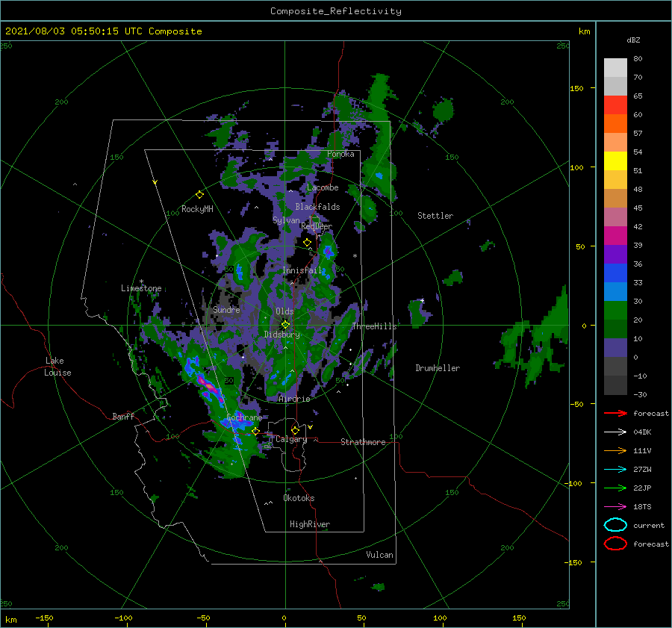672x628 pixels.
Task: Click the HighRiver city label
Action: 310,524
